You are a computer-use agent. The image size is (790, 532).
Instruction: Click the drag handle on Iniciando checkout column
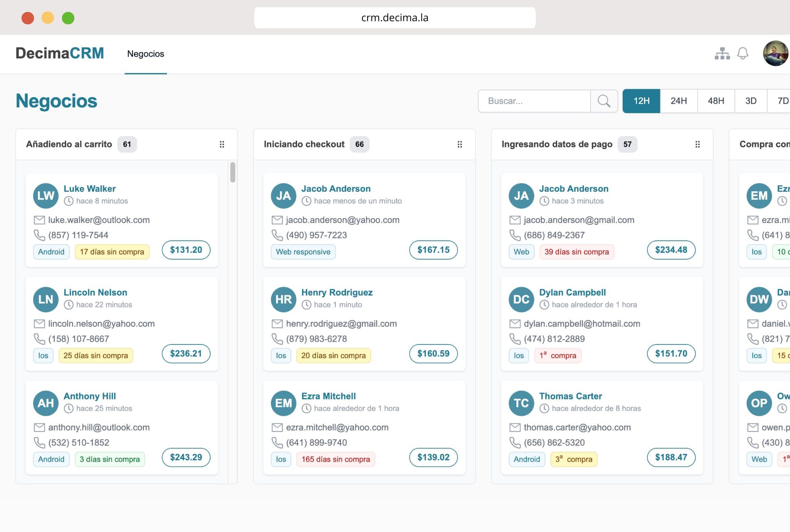click(459, 144)
